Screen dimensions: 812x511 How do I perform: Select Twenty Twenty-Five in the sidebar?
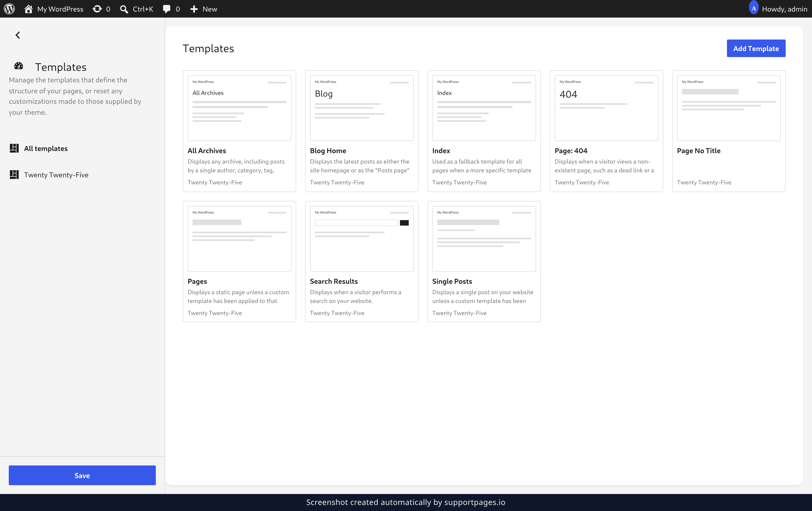pos(82,175)
